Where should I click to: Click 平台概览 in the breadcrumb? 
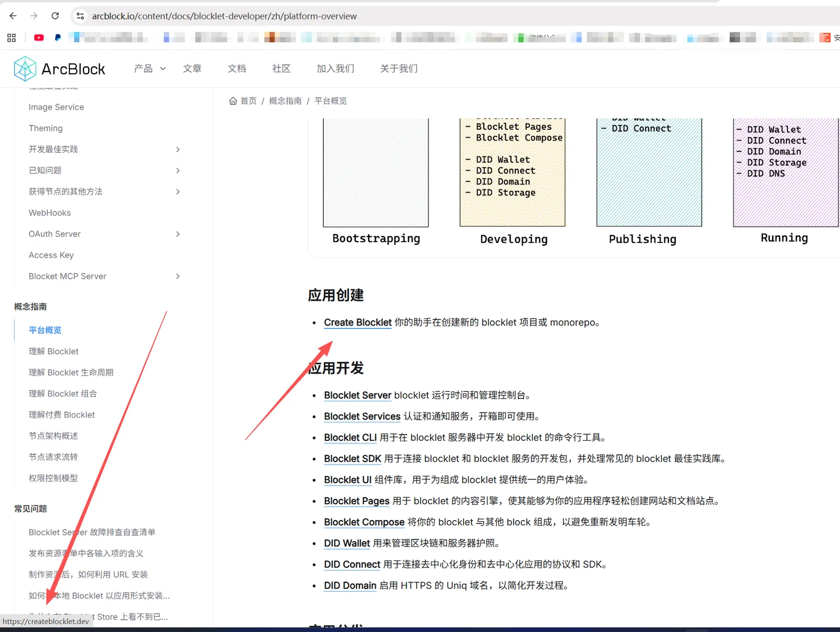tap(331, 101)
